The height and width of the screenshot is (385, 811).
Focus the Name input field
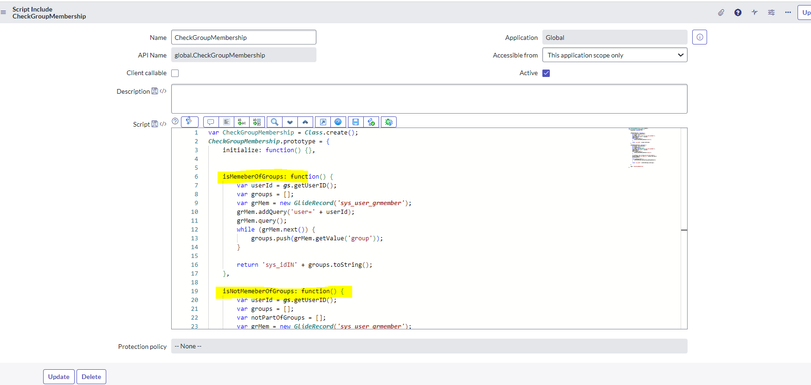pos(244,37)
